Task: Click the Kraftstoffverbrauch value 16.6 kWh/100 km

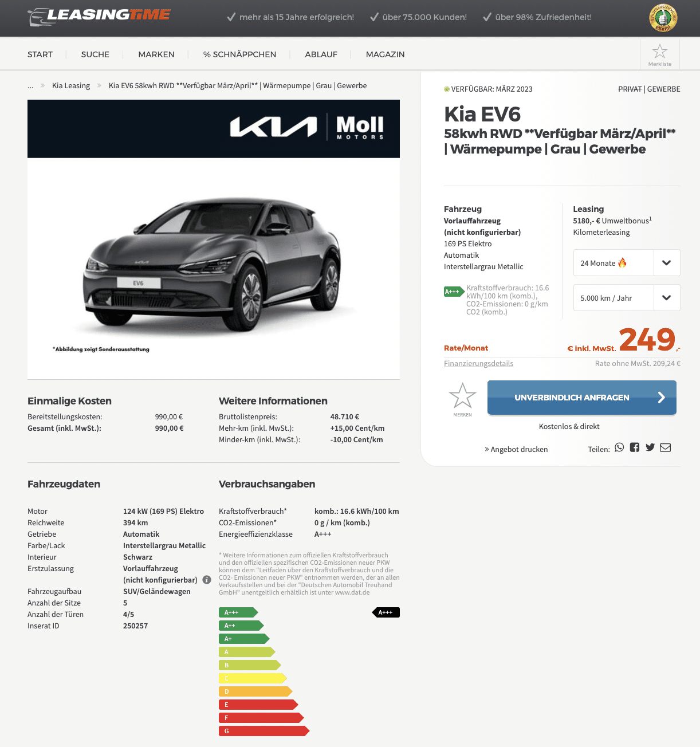Action: point(357,512)
